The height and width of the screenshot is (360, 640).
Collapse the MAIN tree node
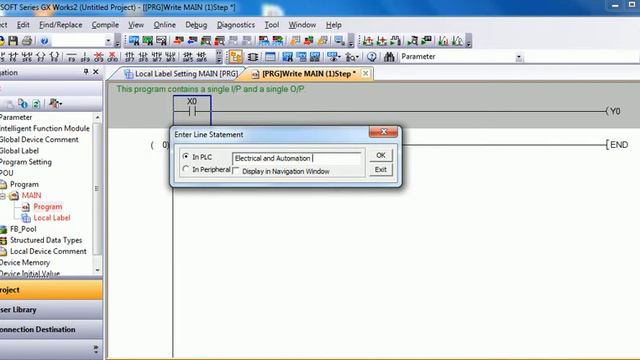tap(2, 196)
